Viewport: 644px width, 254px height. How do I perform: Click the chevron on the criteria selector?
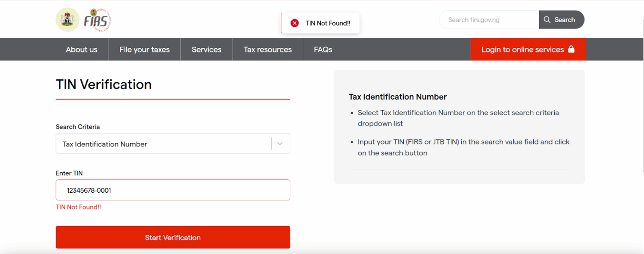tap(280, 144)
